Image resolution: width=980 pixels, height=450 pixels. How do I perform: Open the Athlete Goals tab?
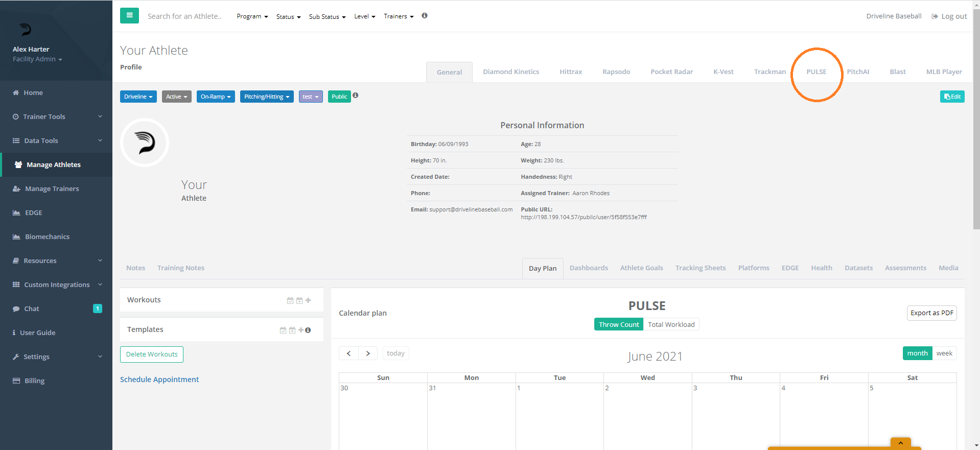pyautogui.click(x=642, y=268)
